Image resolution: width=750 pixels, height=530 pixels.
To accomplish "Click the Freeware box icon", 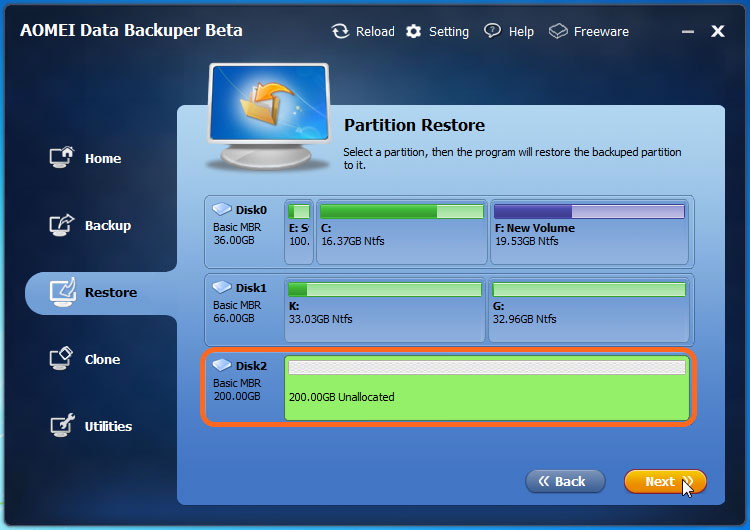I will click(558, 32).
